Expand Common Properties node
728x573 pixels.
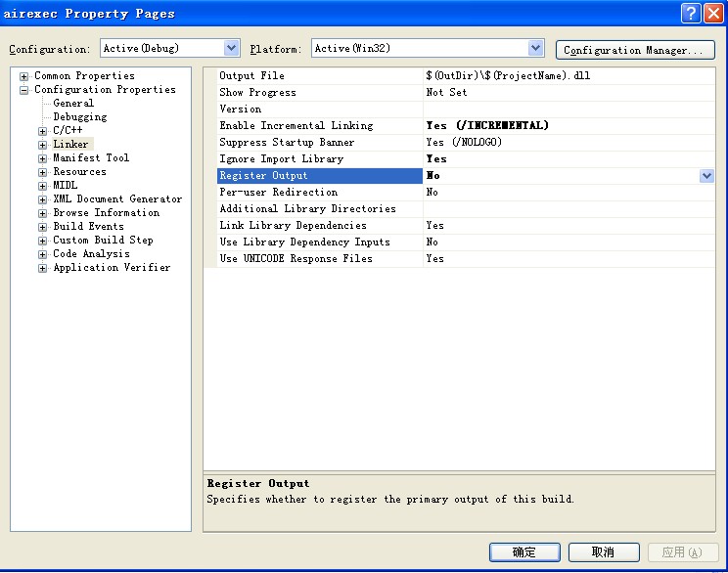click(x=23, y=76)
